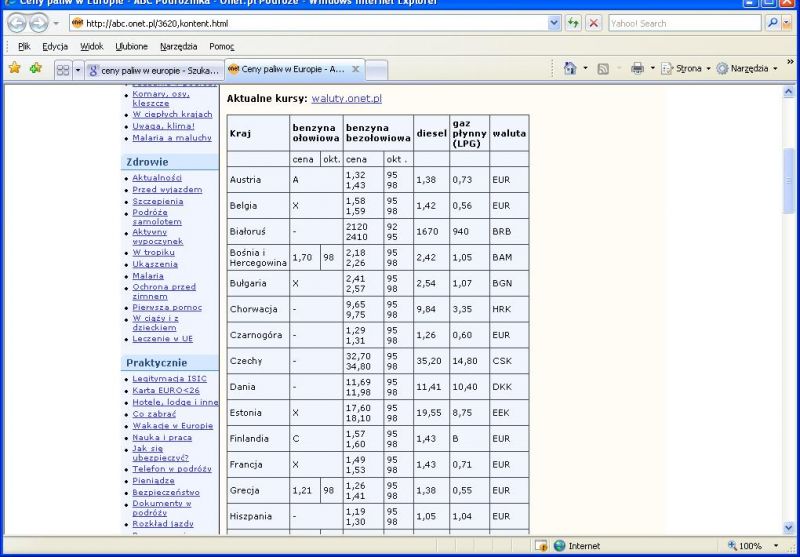Open a new blank tab
Screen dimensions: 800x557
pos(377,70)
